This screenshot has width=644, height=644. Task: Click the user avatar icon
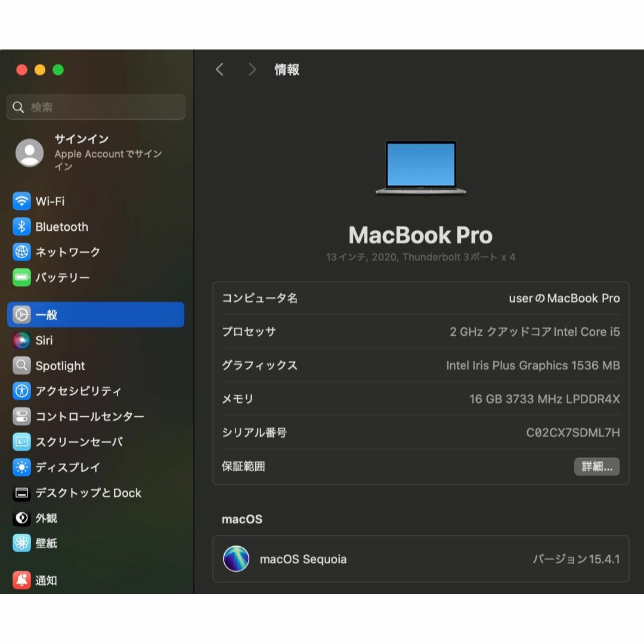tap(30, 153)
